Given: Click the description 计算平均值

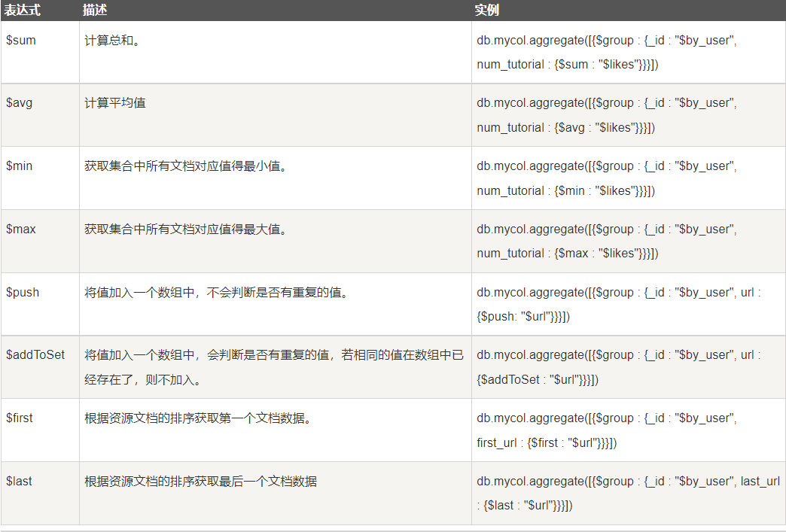Looking at the screenshot, I should 115,103.
